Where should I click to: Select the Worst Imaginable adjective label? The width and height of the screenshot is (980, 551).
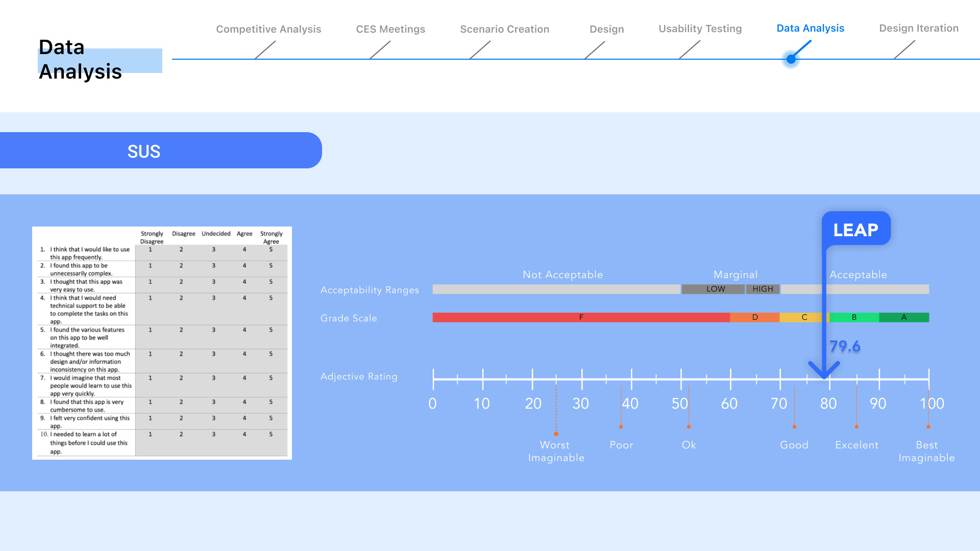tap(556, 451)
